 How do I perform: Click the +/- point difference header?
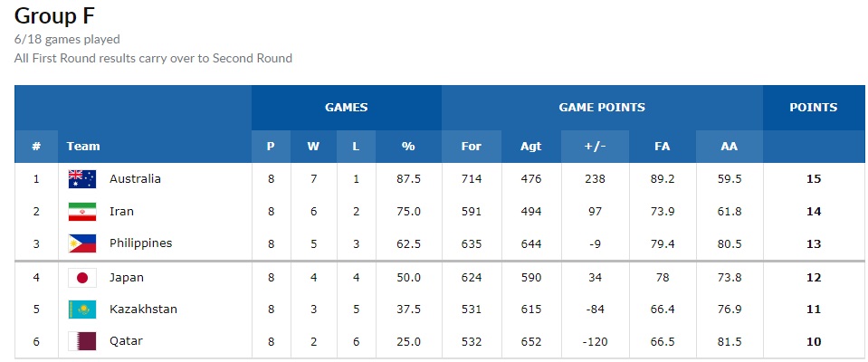[595, 146]
